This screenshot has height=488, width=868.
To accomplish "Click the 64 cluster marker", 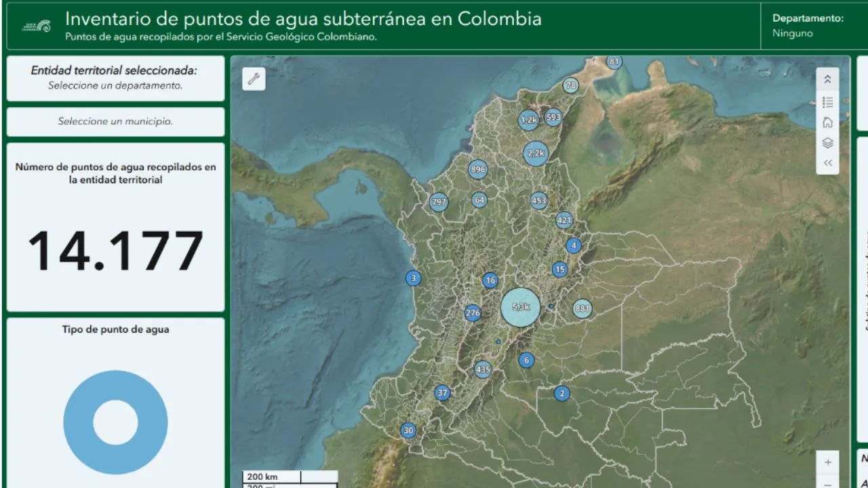I will click(x=479, y=200).
